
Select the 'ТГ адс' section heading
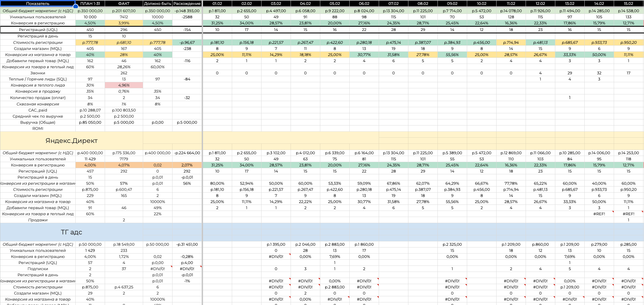pos(72,232)
